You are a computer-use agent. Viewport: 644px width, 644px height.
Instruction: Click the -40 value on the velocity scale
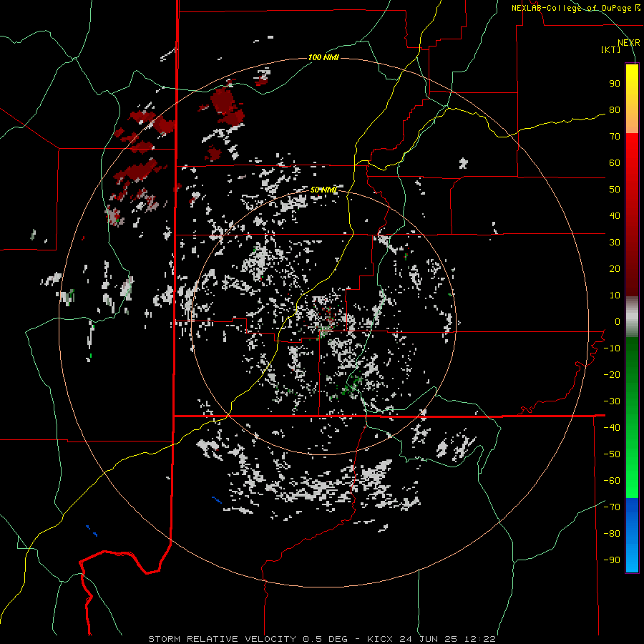tap(612, 428)
